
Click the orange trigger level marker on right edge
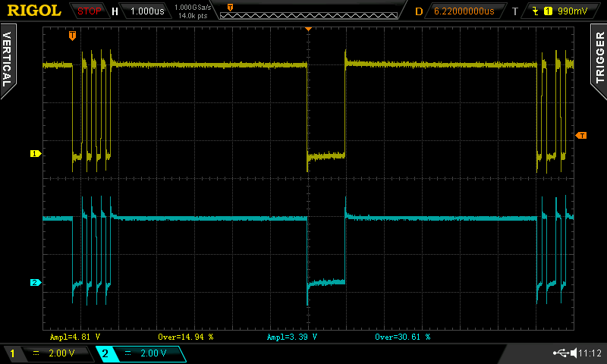click(x=581, y=136)
